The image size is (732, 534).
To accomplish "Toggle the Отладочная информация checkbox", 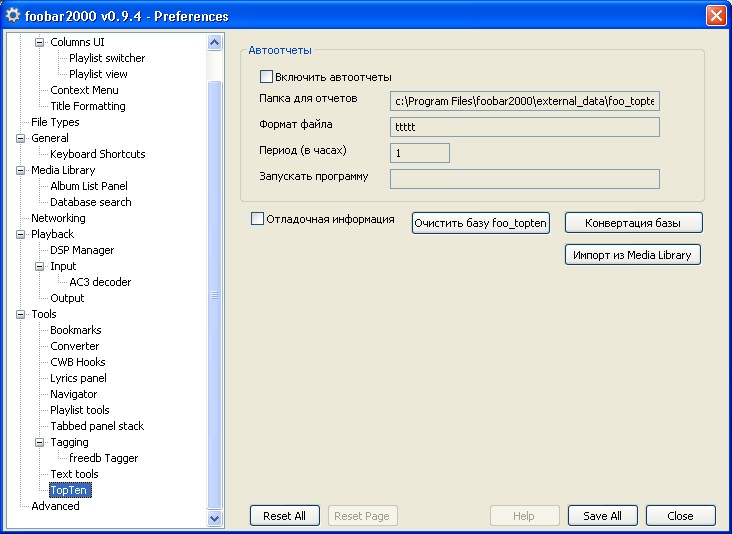I will pyautogui.click(x=257, y=218).
